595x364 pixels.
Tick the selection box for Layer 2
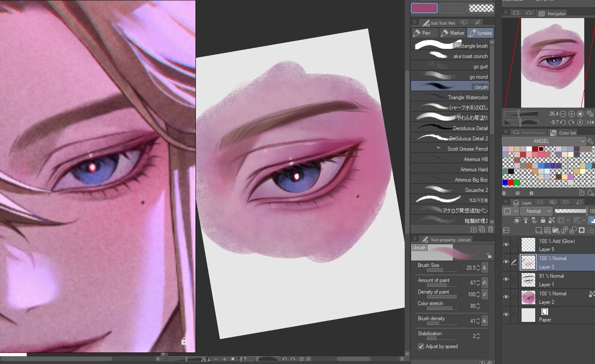[515, 297]
